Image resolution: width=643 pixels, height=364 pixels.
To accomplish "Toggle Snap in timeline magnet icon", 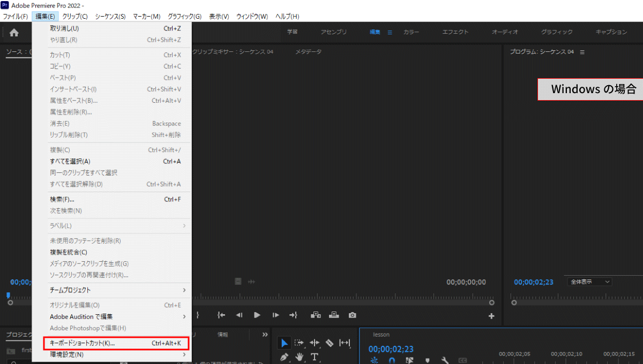I will click(x=392, y=360).
